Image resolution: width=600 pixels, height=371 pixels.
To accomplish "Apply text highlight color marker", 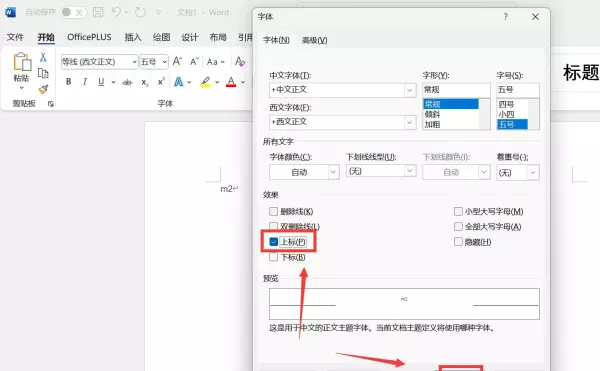I will [x=205, y=81].
